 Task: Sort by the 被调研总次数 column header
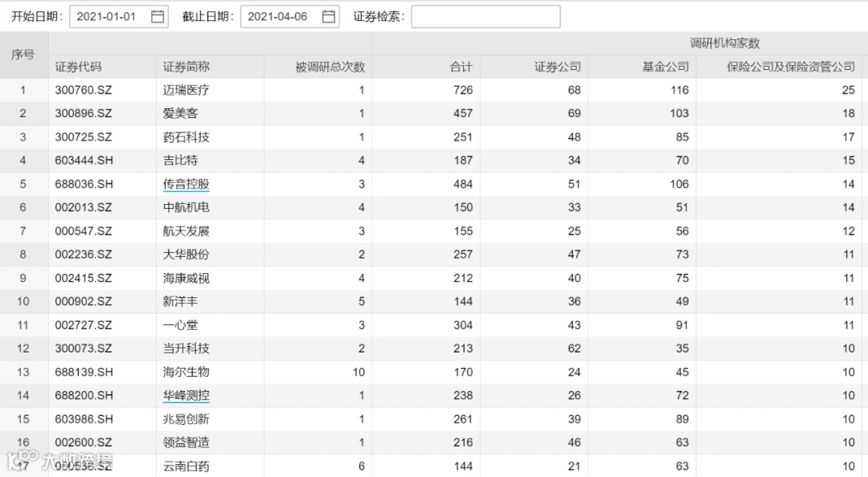click(330, 67)
